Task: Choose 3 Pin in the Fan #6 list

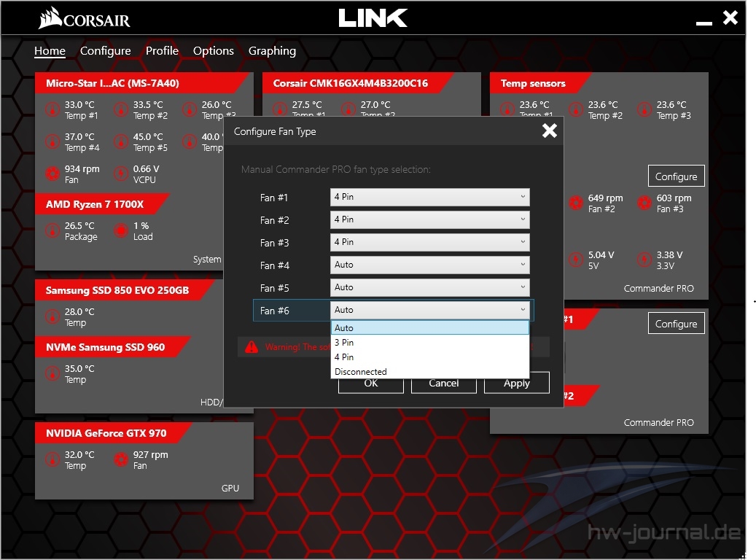Action: coord(429,343)
